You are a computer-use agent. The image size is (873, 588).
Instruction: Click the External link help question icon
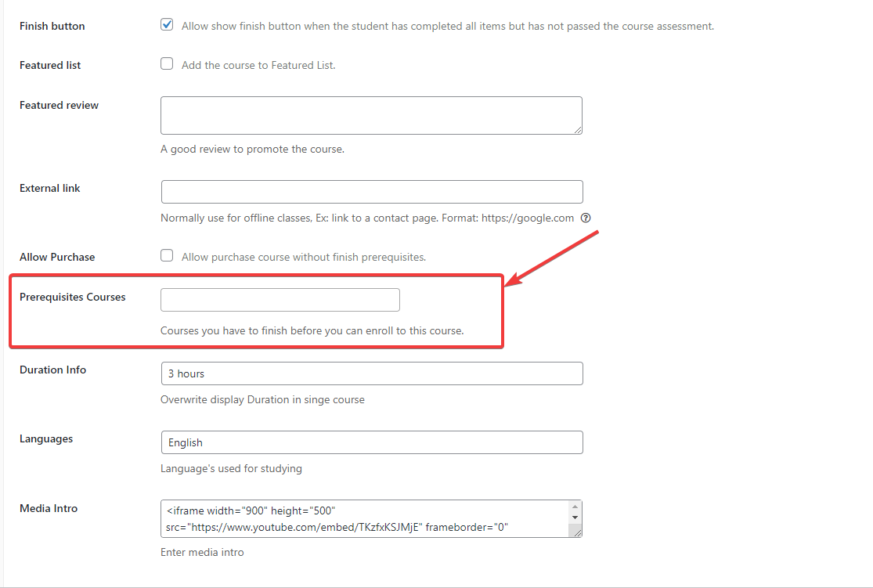coord(586,218)
